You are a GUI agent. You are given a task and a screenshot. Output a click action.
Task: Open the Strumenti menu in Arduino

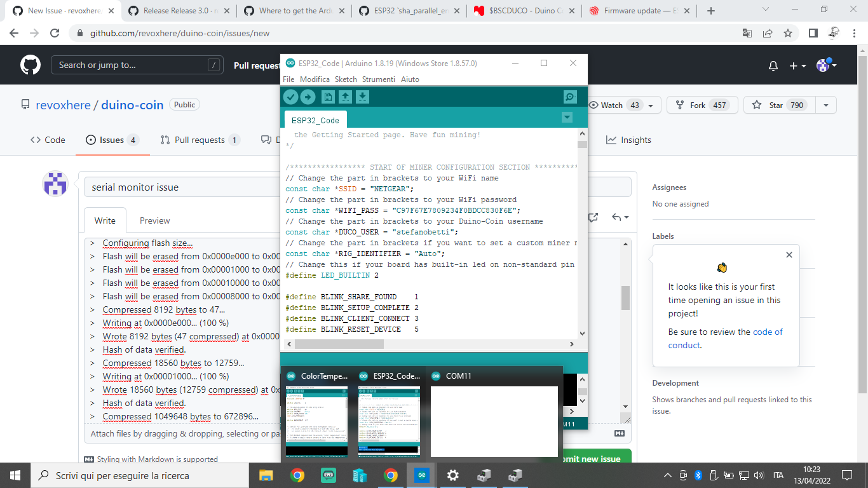click(379, 79)
